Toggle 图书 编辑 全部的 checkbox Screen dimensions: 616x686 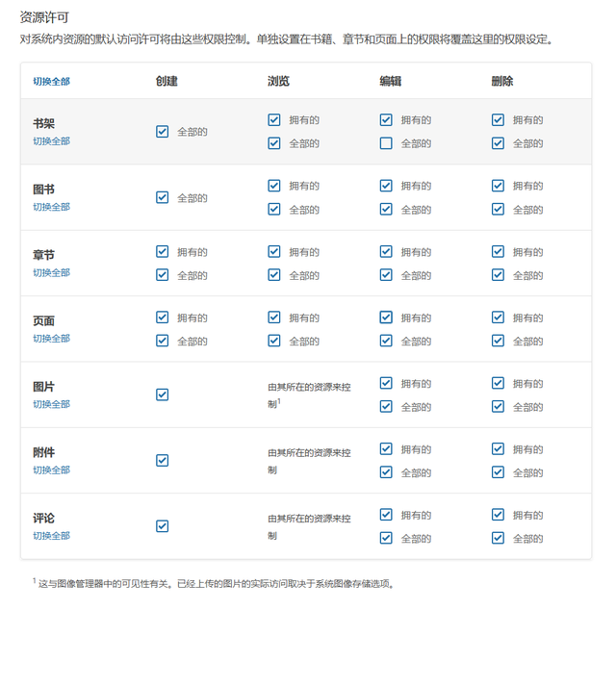(x=386, y=209)
